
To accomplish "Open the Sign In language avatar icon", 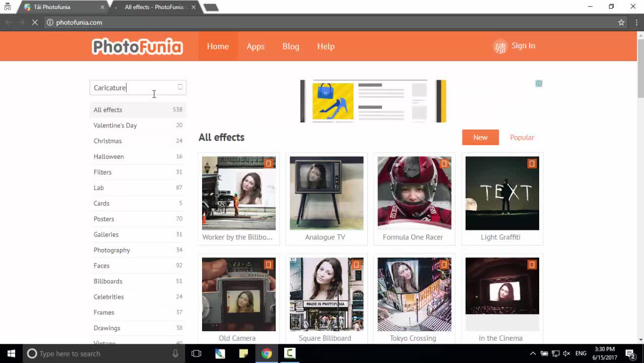I will 500,47.
